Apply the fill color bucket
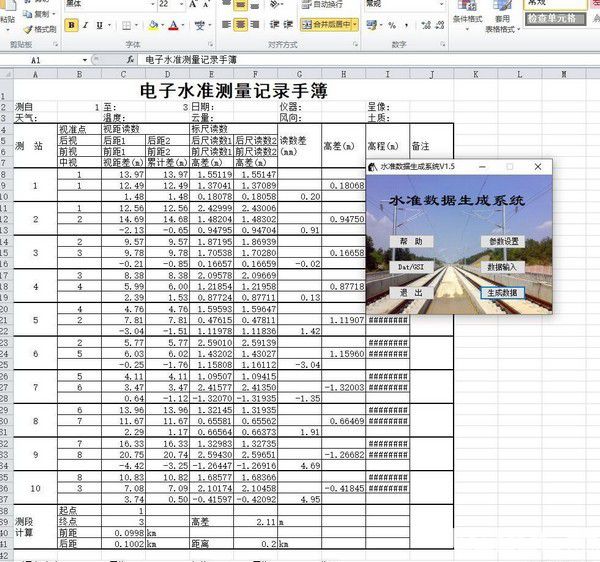Screen dimensions: 600x562 (x=153, y=25)
